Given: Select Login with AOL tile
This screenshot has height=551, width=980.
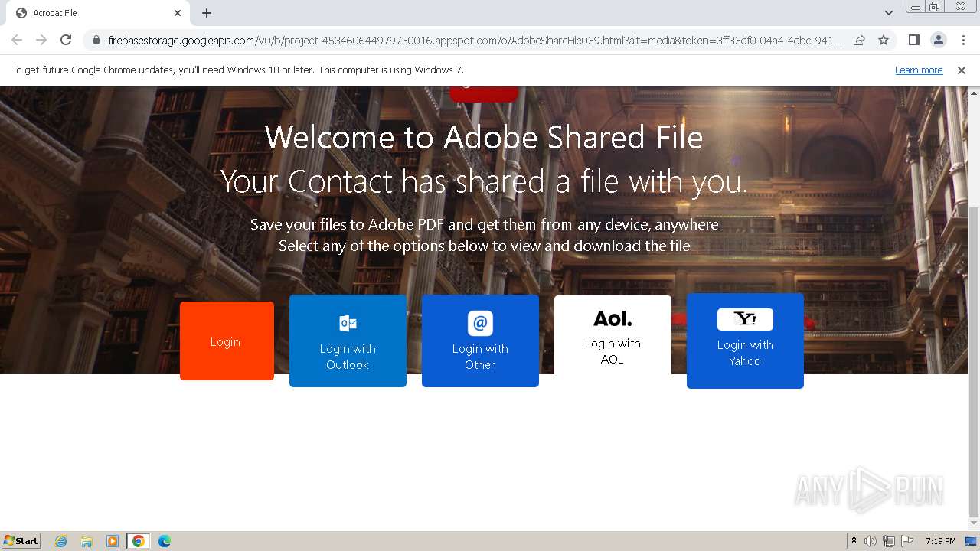Looking at the screenshot, I should coord(612,335).
